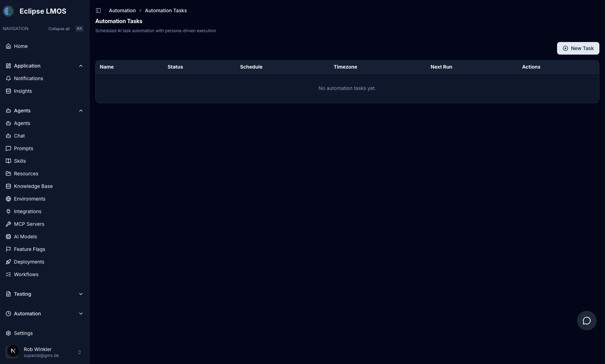
Task: Click the Automation Tasks breadcrumb
Action: (166, 10)
